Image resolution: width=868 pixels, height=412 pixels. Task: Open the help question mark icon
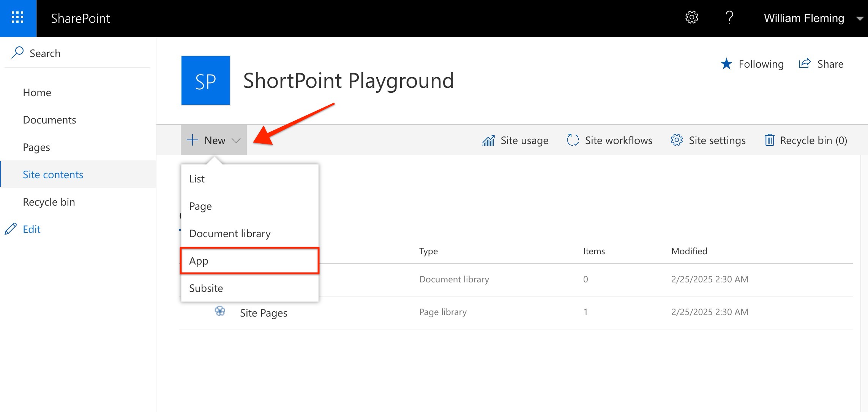pyautogui.click(x=729, y=17)
